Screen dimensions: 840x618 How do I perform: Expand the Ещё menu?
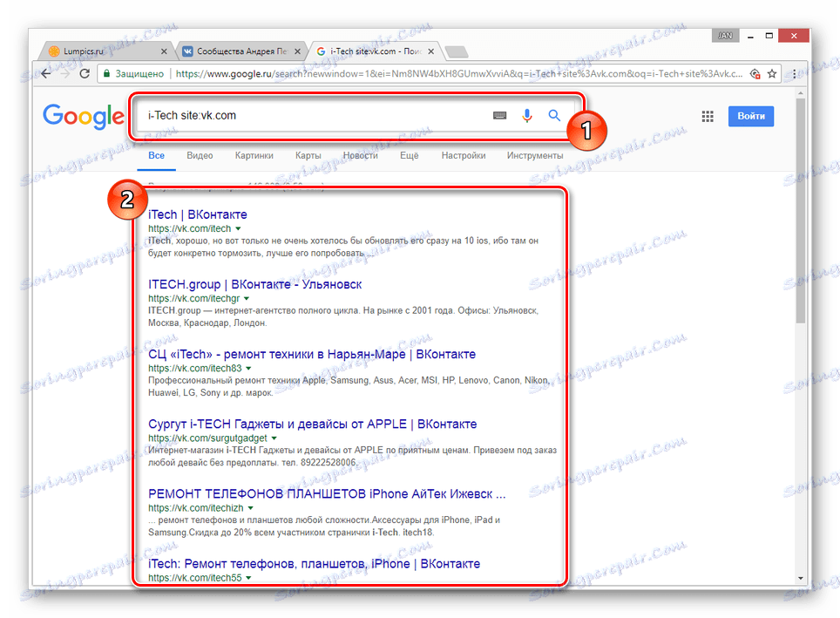click(410, 155)
